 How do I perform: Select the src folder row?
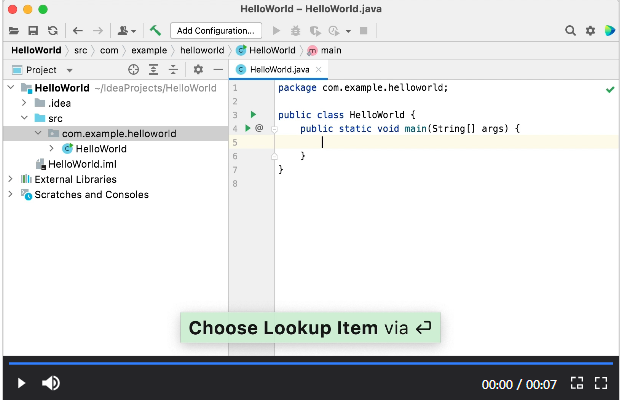click(116, 118)
